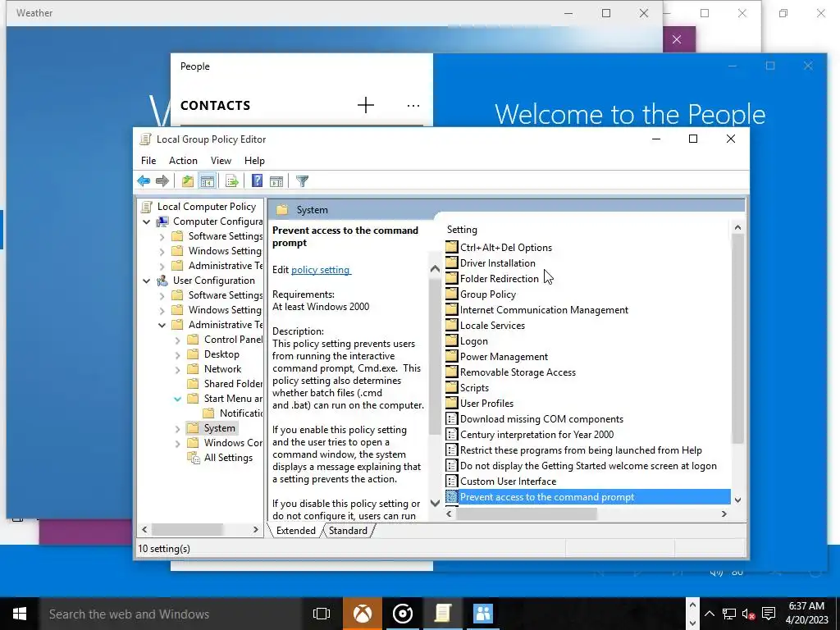
Task: Click description pane scroll down arrow
Action: tap(435, 503)
